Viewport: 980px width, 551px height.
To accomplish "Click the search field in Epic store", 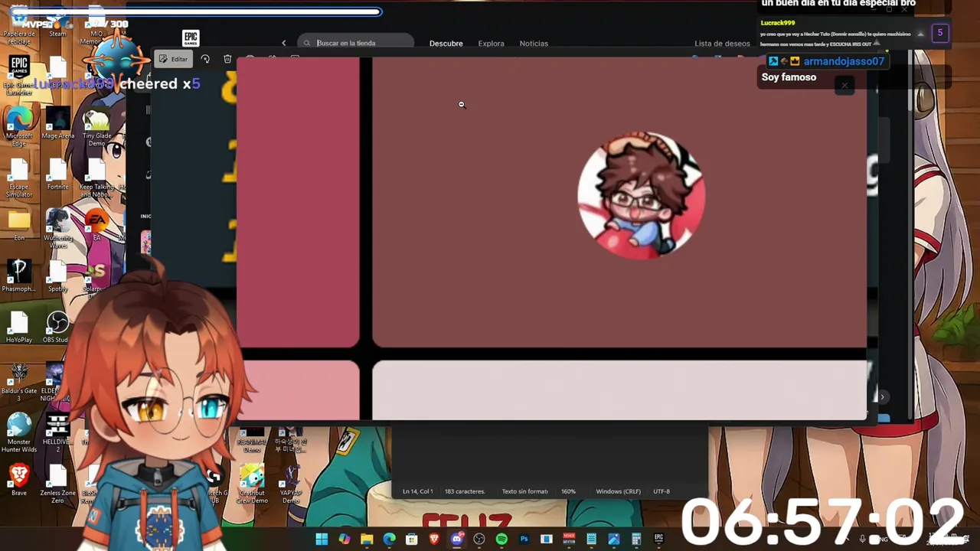I will (x=356, y=43).
